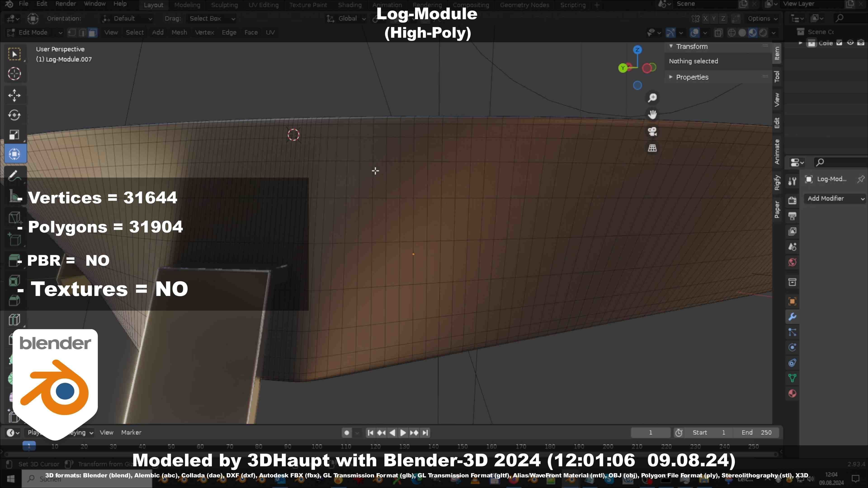Toggle Collection render camera icon
Image resolution: width=868 pixels, height=488 pixels.
click(861, 43)
